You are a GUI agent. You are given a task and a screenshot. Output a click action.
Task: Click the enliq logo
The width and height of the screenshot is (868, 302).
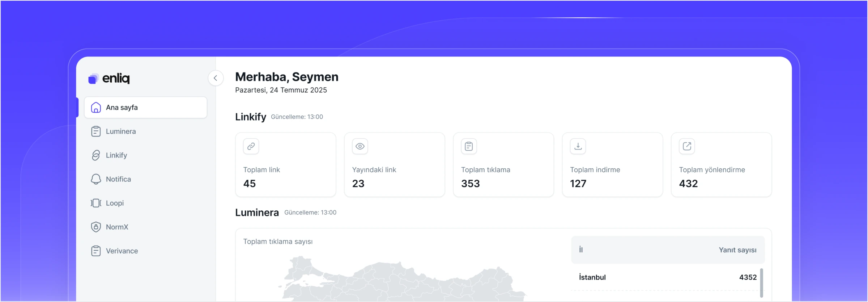pos(109,78)
